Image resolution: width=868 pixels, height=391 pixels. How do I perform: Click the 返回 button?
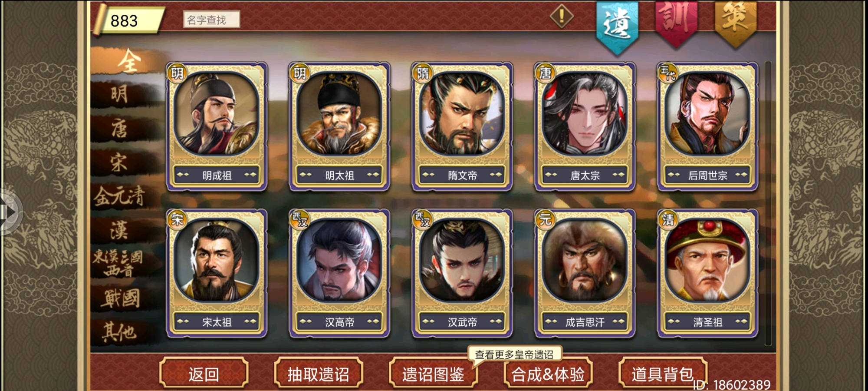coord(204,374)
